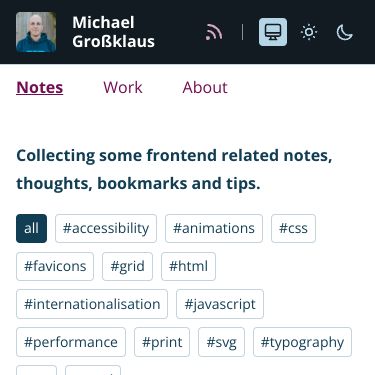Filter notes by #accessibility
375x375 pixels.
click(x=106, y=228)
